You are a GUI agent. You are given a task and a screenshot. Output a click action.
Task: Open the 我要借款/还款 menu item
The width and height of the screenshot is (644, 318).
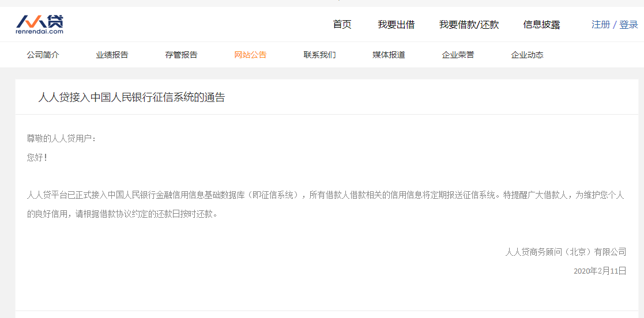(469, 25)
